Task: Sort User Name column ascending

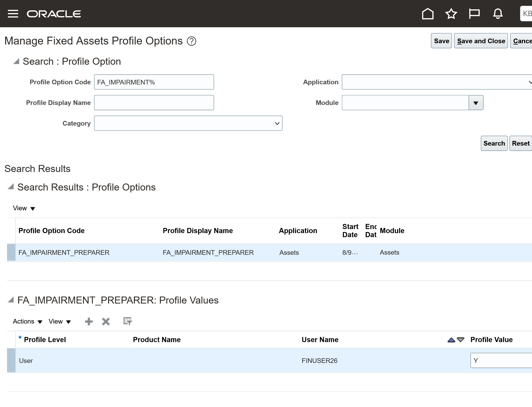Action: pos(451,340)
